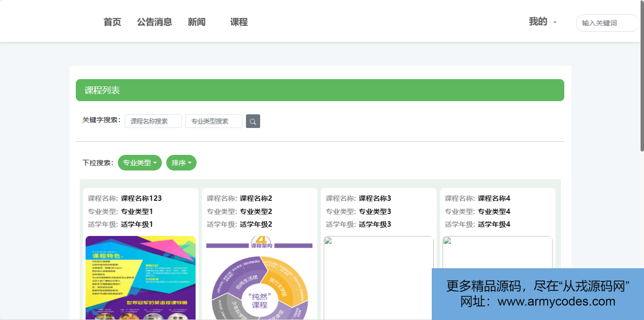Focus the 课程名称搜索 input field
This screenshot has height=320, width=644.
click(x=153, y=121)
